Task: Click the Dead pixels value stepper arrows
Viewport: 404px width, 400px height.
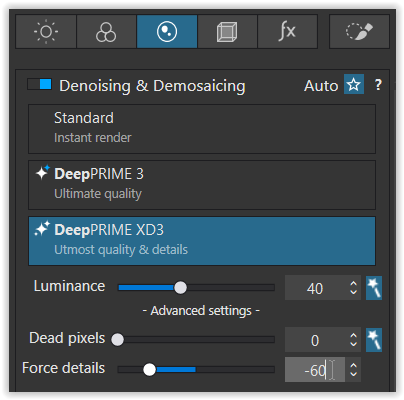Action: point(353,340)
